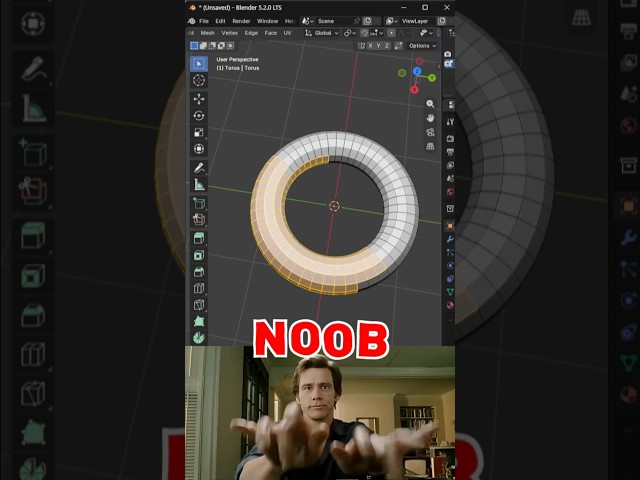Toggle proportional editing button
The image size is (640, 480).
click(x=391, y=33)
